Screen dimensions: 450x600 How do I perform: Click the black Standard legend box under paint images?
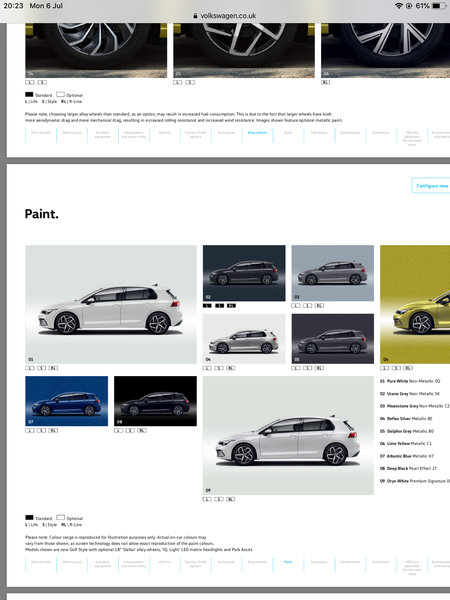[x=29, y=518]
